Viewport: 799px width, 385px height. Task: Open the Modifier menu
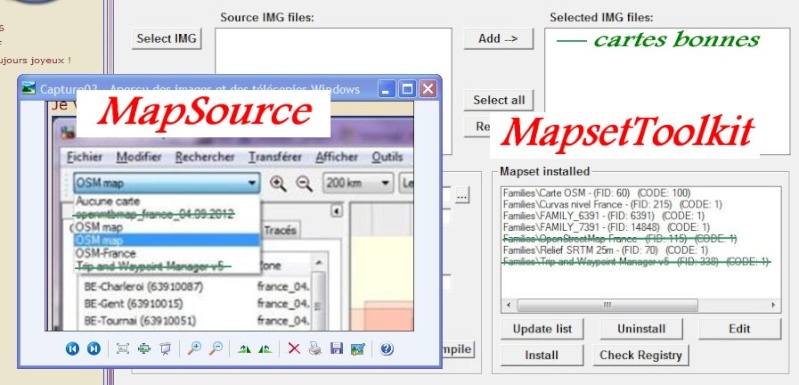pyautogui.click(x=139, y=157)
